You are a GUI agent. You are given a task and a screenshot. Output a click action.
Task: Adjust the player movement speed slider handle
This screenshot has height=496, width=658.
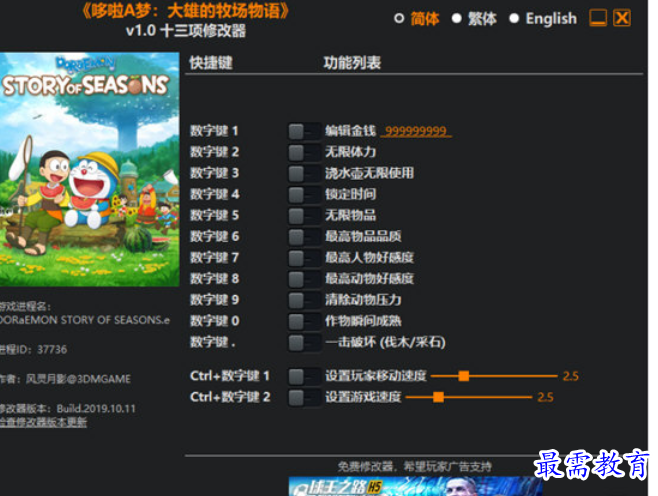pos(464,376)
